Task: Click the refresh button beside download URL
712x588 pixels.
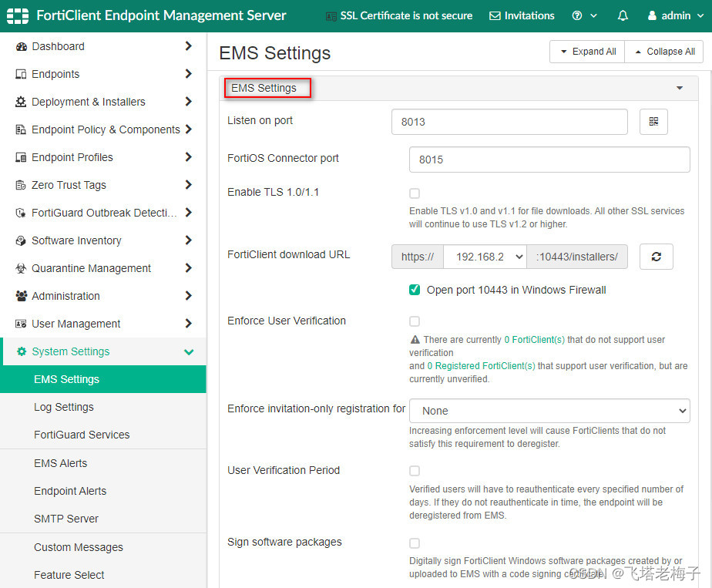Action: [x=657, y=257]
